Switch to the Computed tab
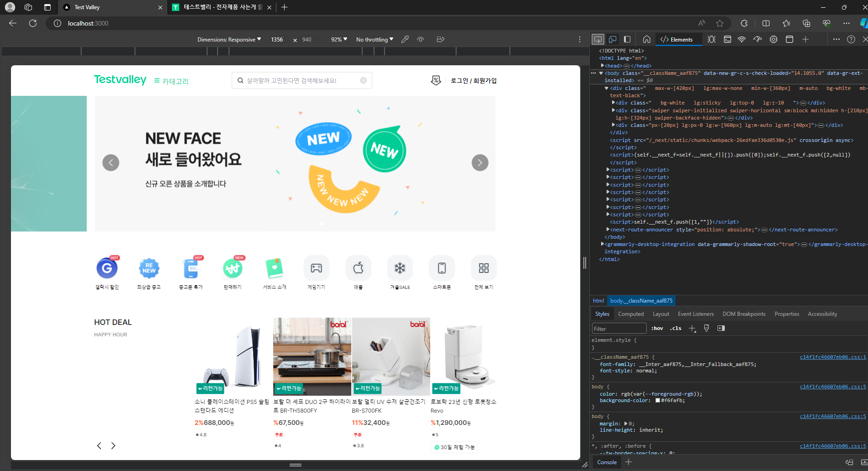The image size is (868, 471). click(x=631, y=314)
